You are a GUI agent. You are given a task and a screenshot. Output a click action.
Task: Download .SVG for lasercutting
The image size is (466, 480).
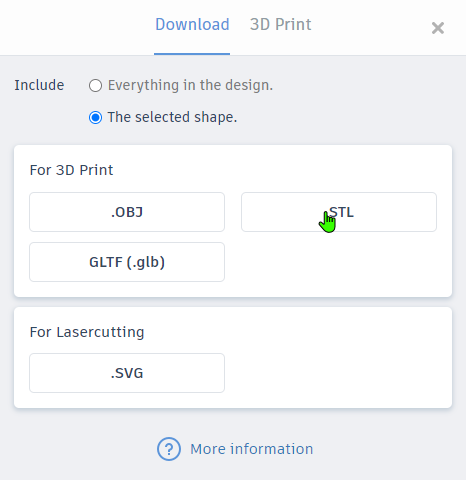pyautogui.click(x=127, y=373)
